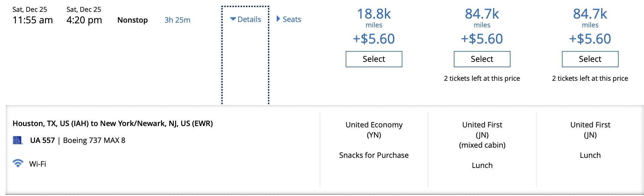Screen dimensions: 644x196
Task: Click the United Airlines logo icon
Action: (x=18, y=140)
